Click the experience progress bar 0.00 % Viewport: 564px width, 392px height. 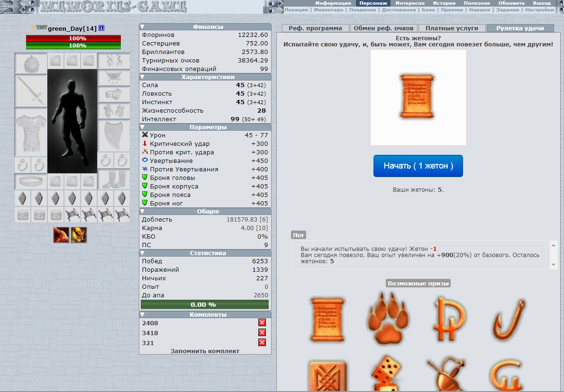coord(205,304)
